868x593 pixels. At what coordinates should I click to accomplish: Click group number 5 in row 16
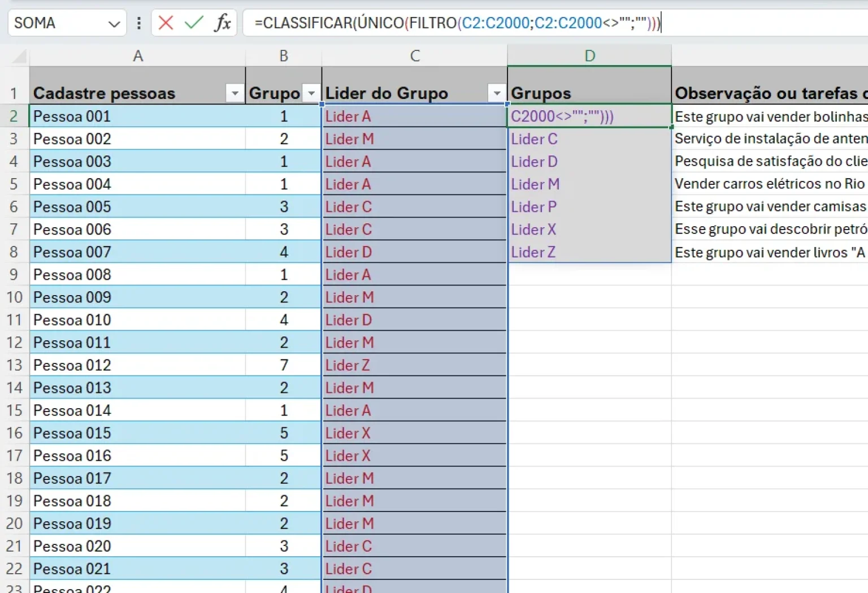pyautogui.click(x=284, y=432)
